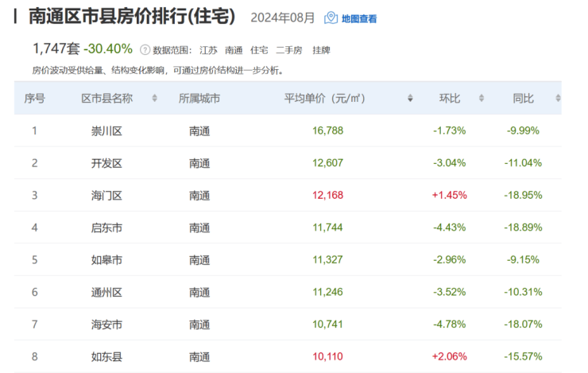Click the 挂牌 data range tag
The image size is (588, 373).
tap(321, 50)
